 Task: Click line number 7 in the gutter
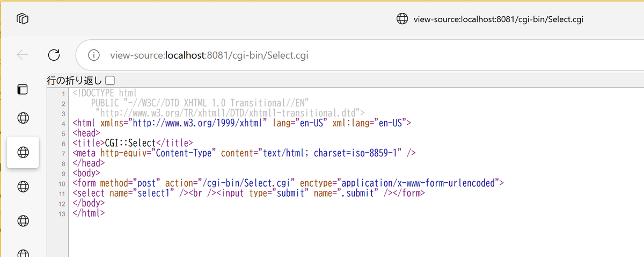pyautogui.click(x=63, y=154)
